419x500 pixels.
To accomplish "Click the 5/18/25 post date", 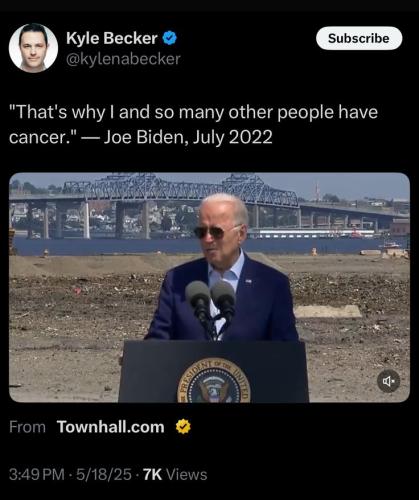I will coord(104,475).
